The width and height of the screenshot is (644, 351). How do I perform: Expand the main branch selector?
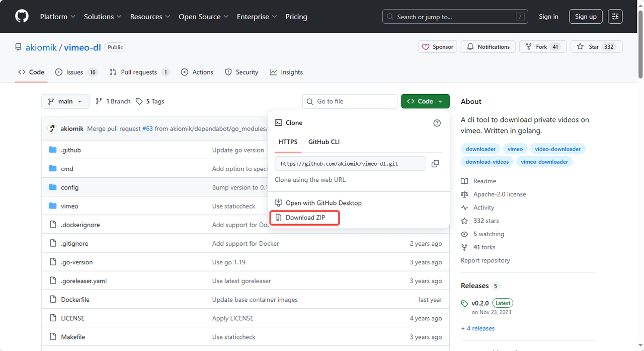(65, 101)
